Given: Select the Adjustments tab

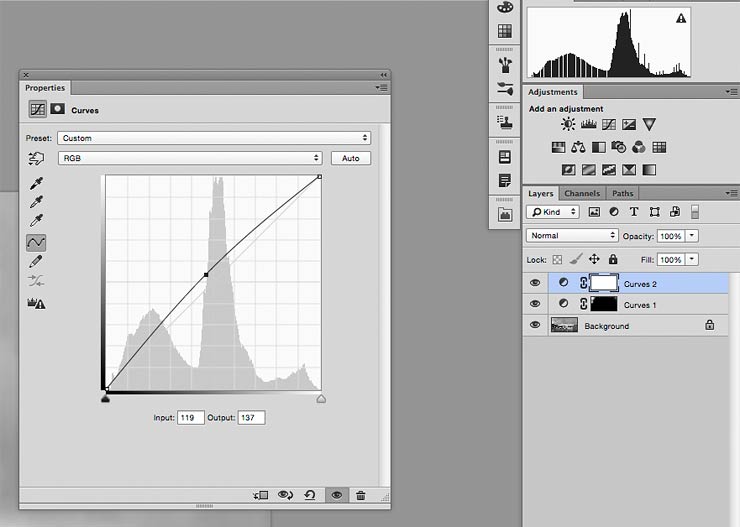Looking at the screenshot, I should pos(553,92).
